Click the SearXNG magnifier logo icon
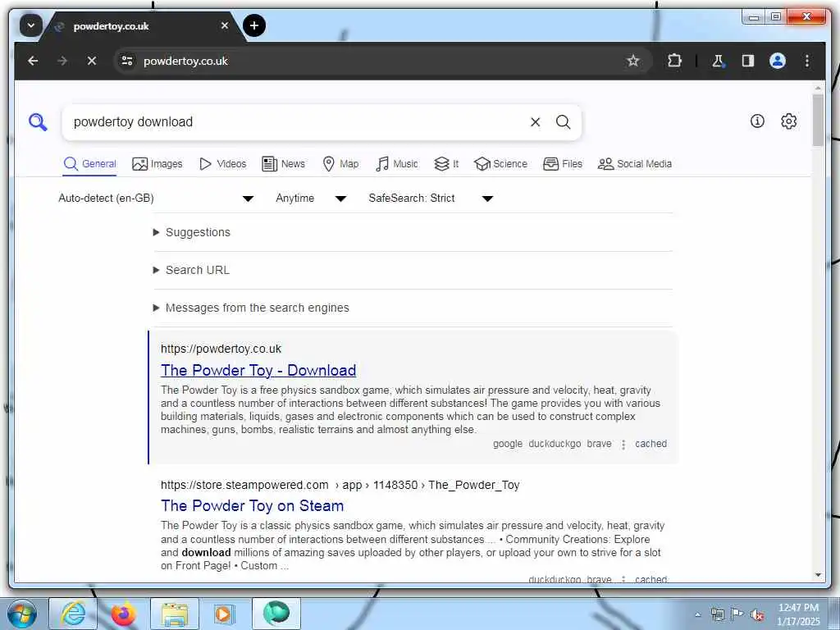Screen dimensions: 840x630 point(38,122)
